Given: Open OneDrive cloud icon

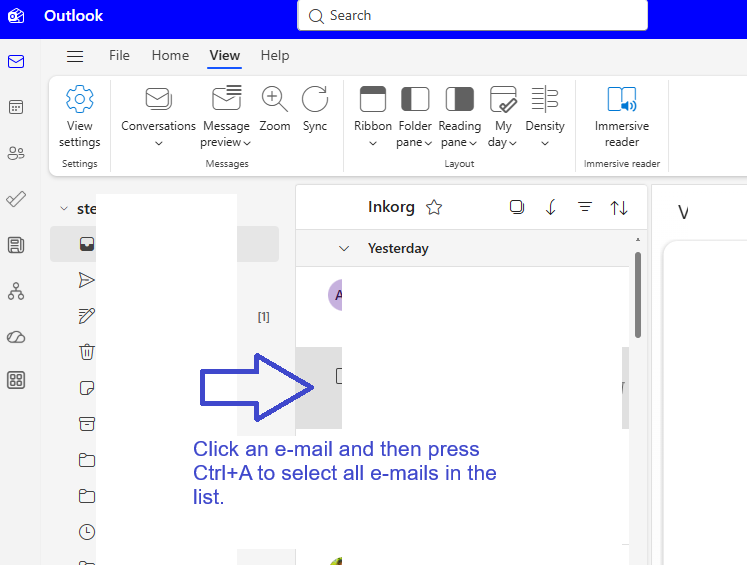Looking at the screenshot, I should point(16,337).
